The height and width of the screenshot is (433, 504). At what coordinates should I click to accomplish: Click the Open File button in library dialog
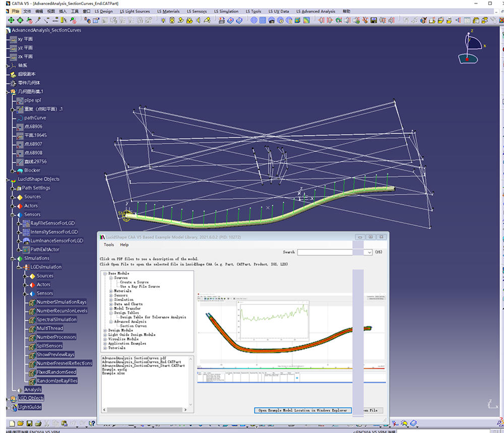click(x=369, y=410)
